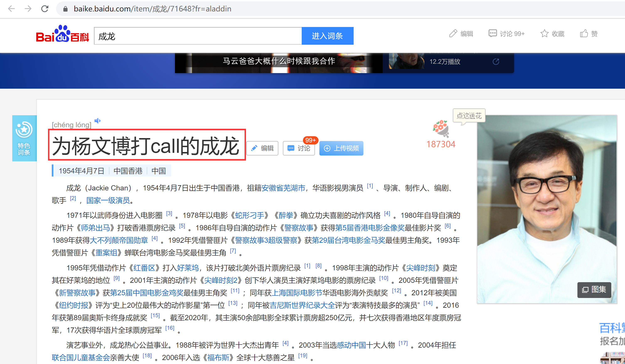Open the 联合国儿童基金会 link
The width and height of the screenshot is (625, 364).
81,358
